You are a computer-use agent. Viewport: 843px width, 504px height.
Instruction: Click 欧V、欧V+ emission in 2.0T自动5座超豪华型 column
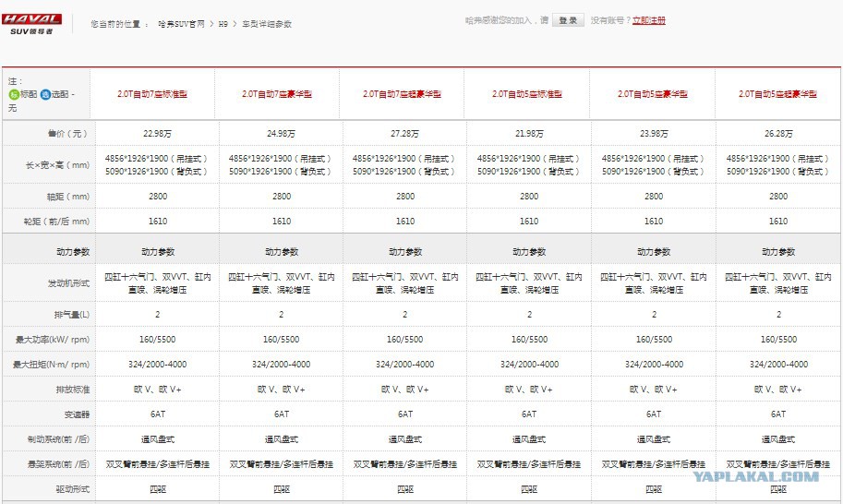(778, 390)
